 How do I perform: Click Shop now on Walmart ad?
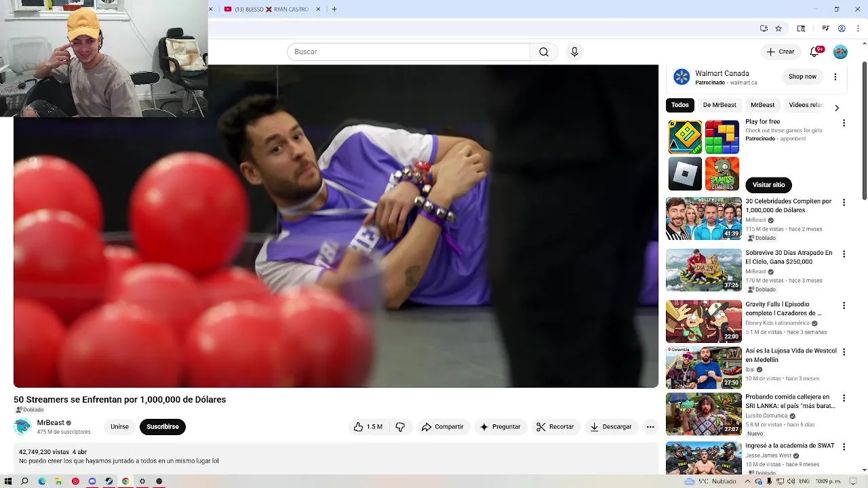(x=802, y=77)
